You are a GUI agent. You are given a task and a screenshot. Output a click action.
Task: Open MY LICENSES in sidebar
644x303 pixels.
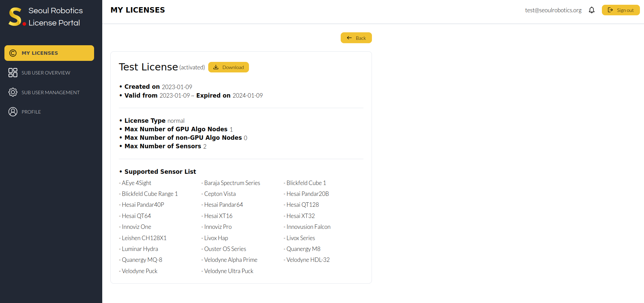(49, 53)
